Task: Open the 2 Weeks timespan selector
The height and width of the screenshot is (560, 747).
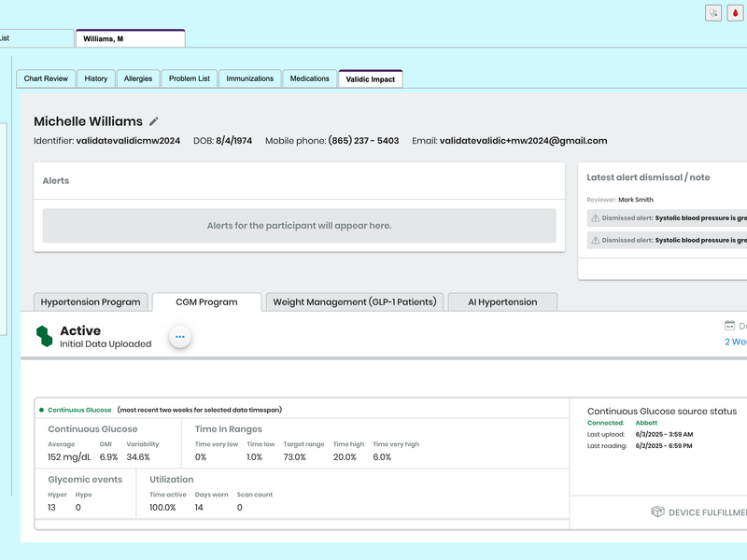Action: click(736, 342)
